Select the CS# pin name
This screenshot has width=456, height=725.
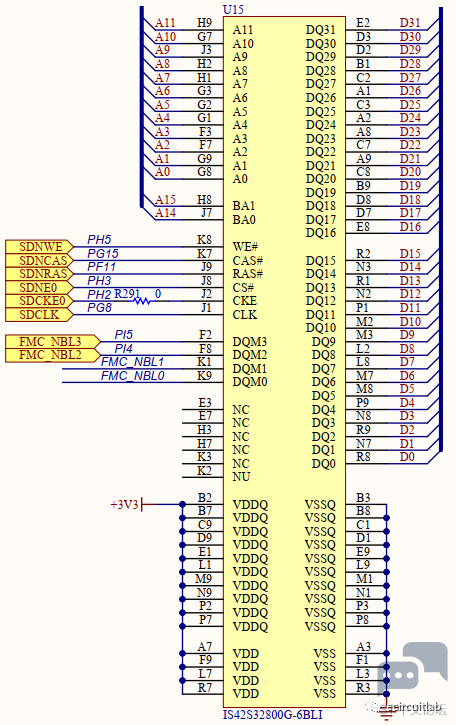coord(243,288)
